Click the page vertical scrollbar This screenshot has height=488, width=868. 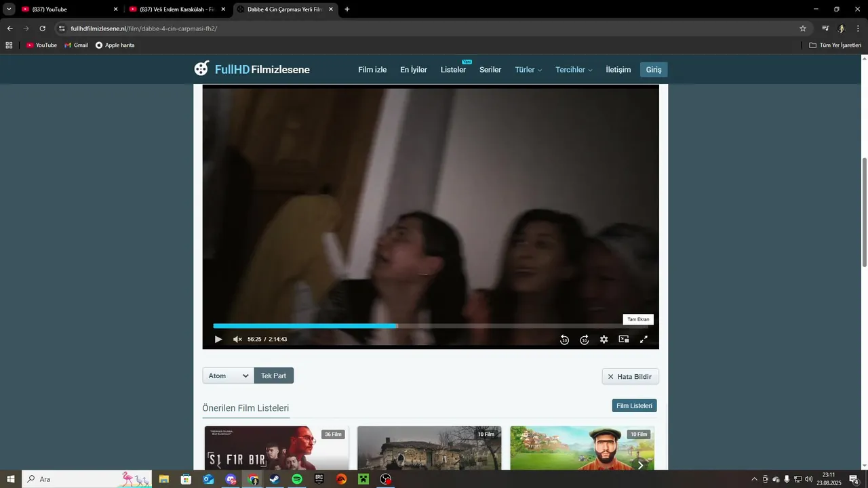(865, 212)
